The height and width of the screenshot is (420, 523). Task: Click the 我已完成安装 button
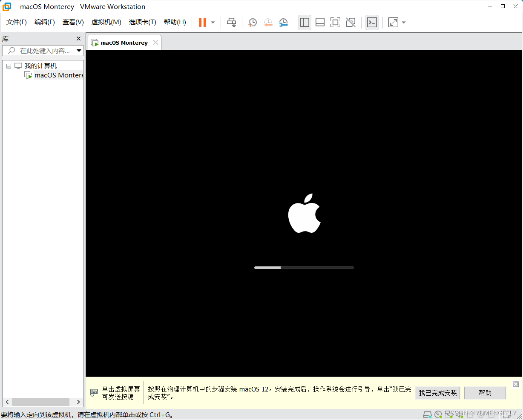pos(438,393)
